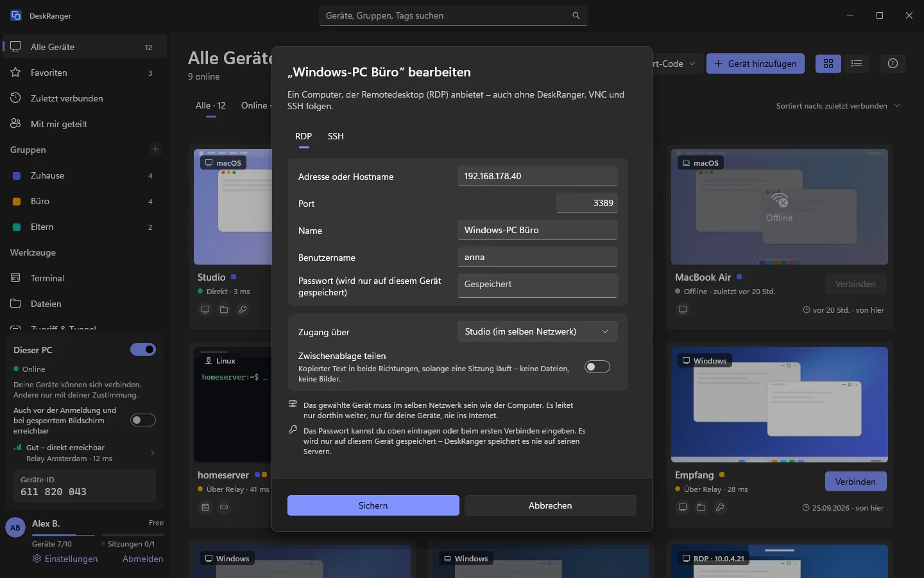Viewport: 924px width, 578px height.
Task: Click the Benutzername field containing anna
Action: [538, 257]
